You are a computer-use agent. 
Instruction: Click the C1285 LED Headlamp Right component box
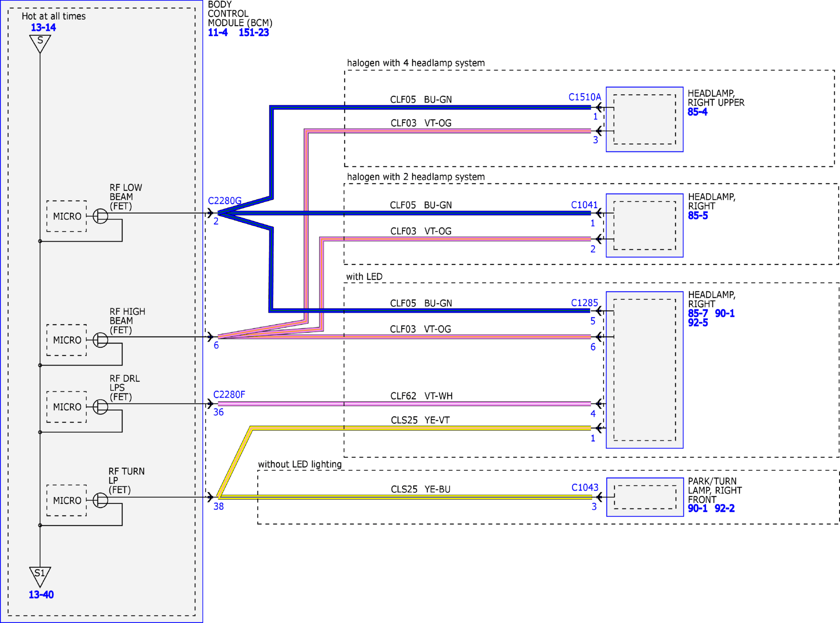tap(644, 370)
